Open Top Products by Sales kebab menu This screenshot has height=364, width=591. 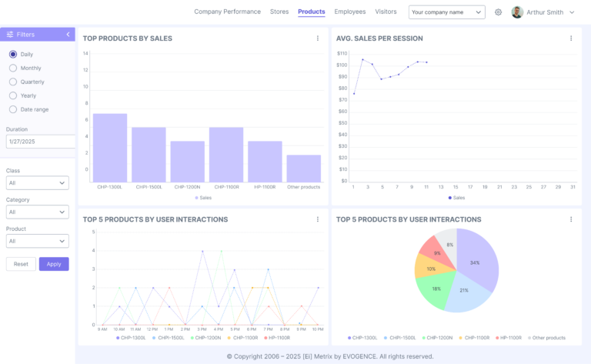point(318,38)
